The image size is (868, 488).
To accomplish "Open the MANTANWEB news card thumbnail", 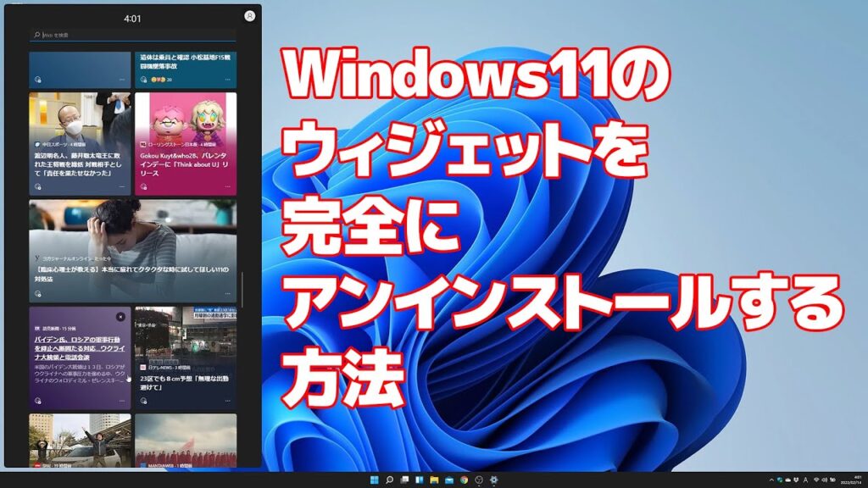I will coord(186,441).
